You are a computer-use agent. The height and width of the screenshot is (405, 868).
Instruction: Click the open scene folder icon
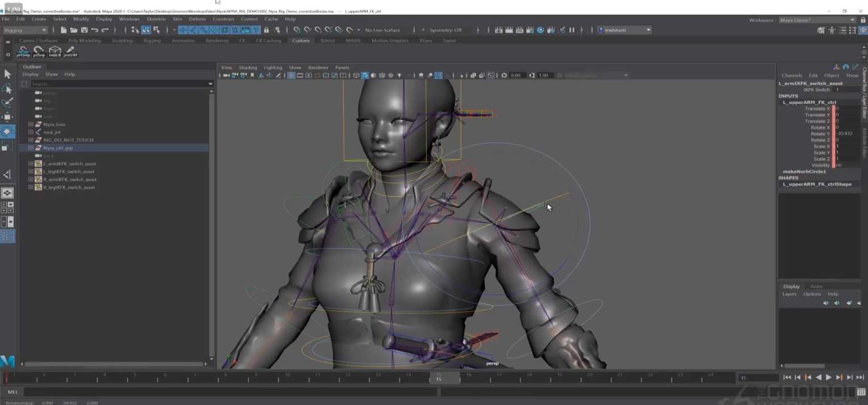coord(74,30)
